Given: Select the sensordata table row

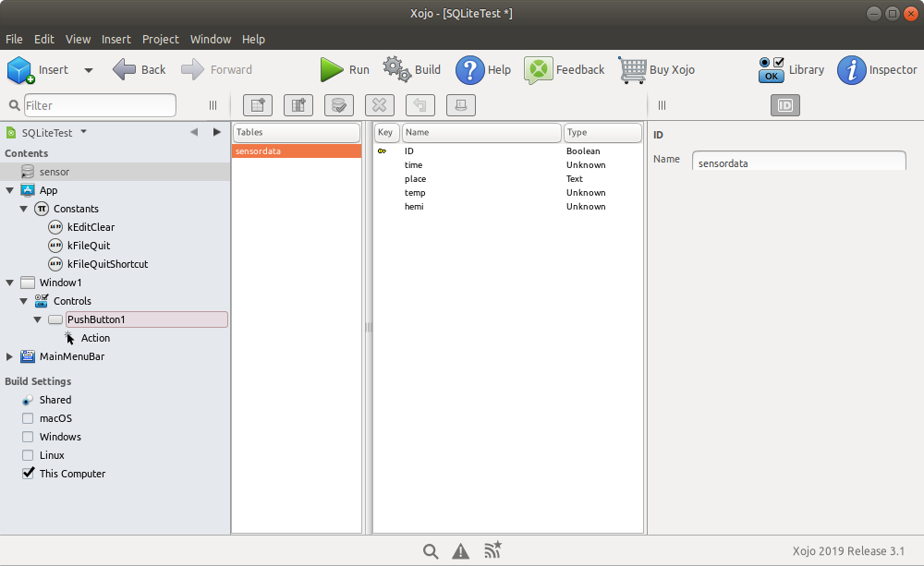Looking at the screenshot, I should (297, 151).
